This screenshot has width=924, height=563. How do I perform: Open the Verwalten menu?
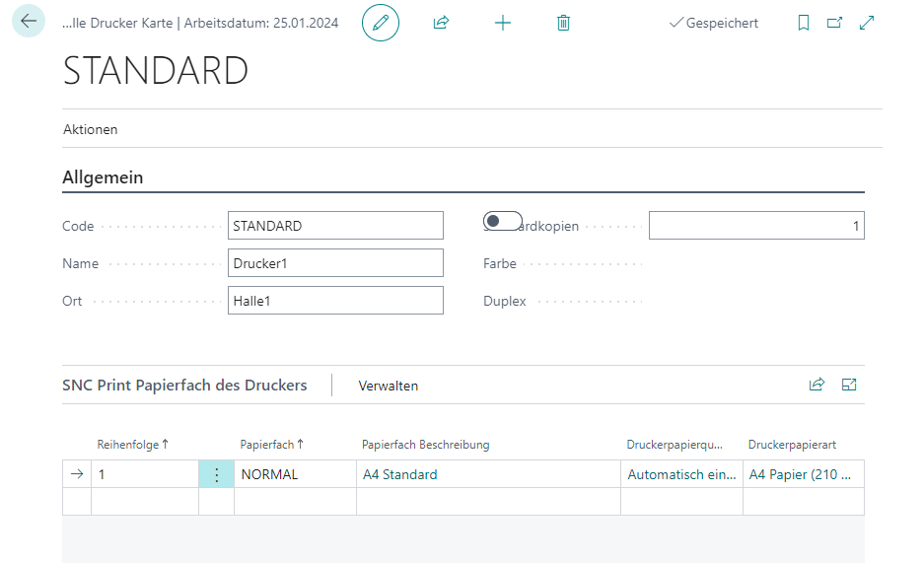[389, 386]
